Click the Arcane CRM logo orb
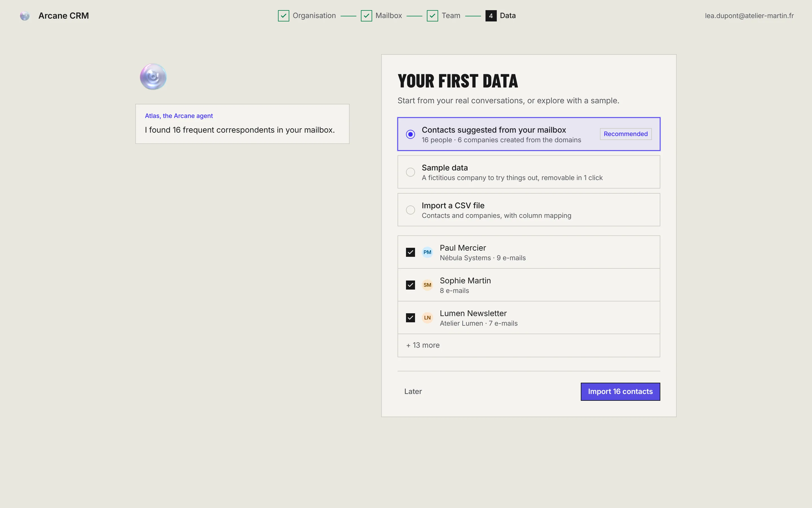This screenshot has height=508, width=812. (x=25, y=16)
